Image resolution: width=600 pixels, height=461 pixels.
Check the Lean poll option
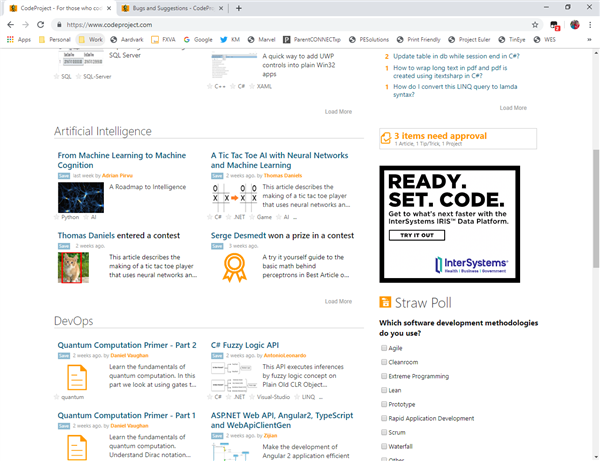(x=384, y=390)
